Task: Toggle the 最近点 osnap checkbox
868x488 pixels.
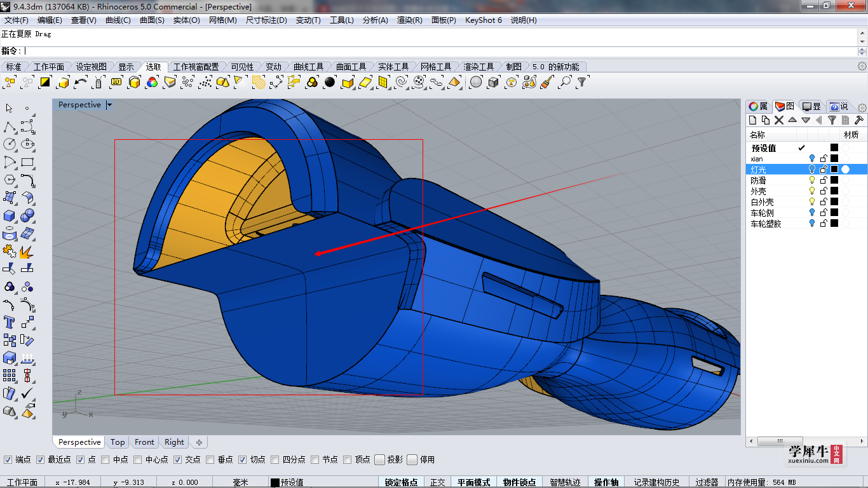Action: (41, 459)
